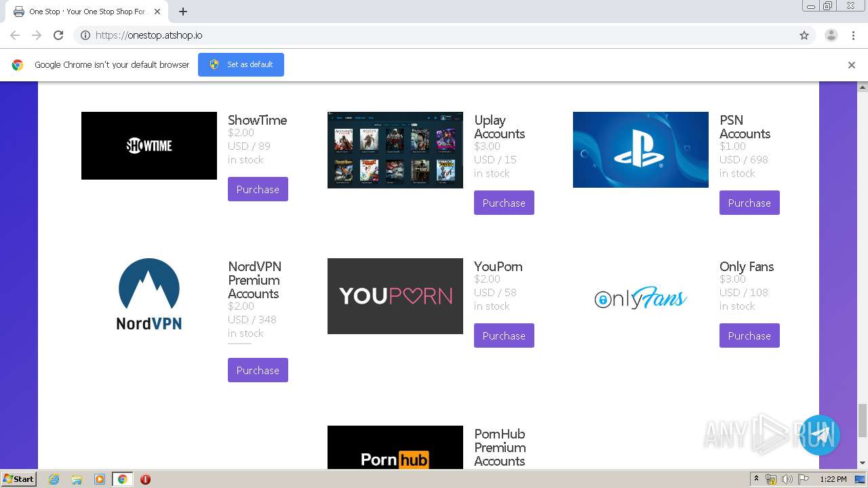The height and width of the screenshot is (488, 868).
Task: Click the vertical scrollbar thumb
Action: coord(863,420)
